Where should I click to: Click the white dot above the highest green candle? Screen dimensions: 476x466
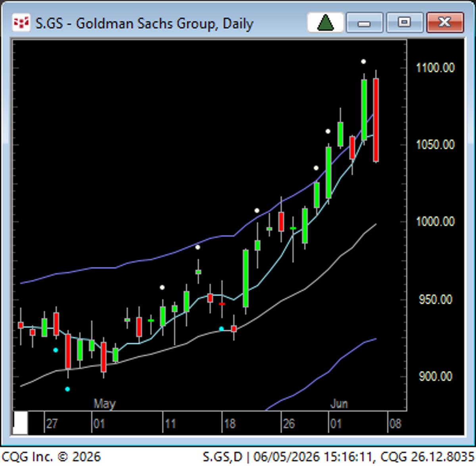click(x=363, y=61)
